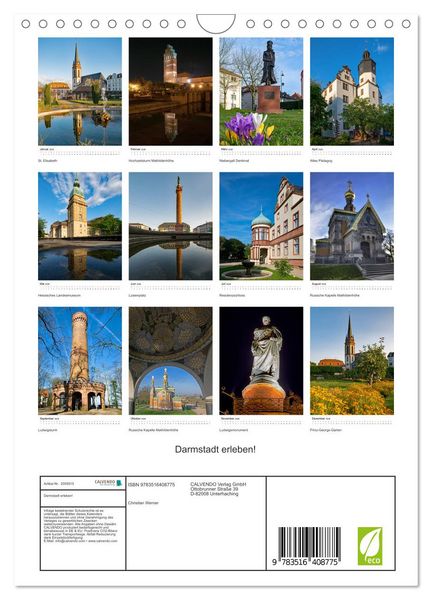Open the Prinz-Georgs-Garten flower photo
Screen dimensions: 432x600
[352, 360]
